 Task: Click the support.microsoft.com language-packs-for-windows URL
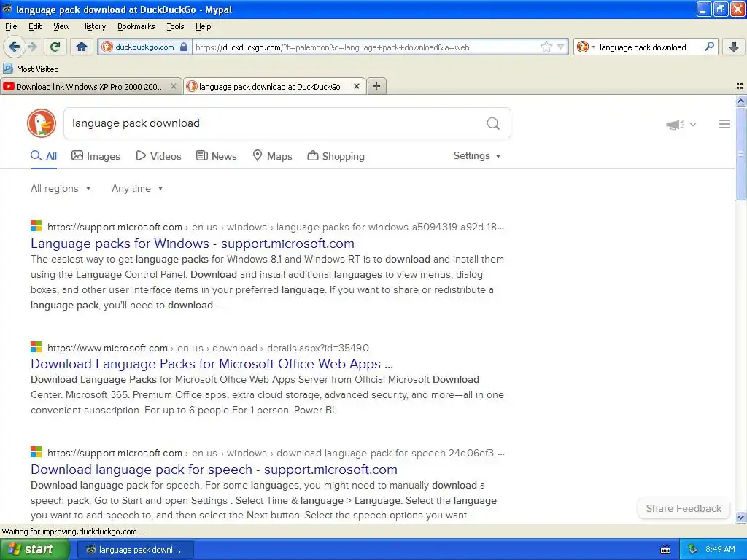tap(275, 227)
